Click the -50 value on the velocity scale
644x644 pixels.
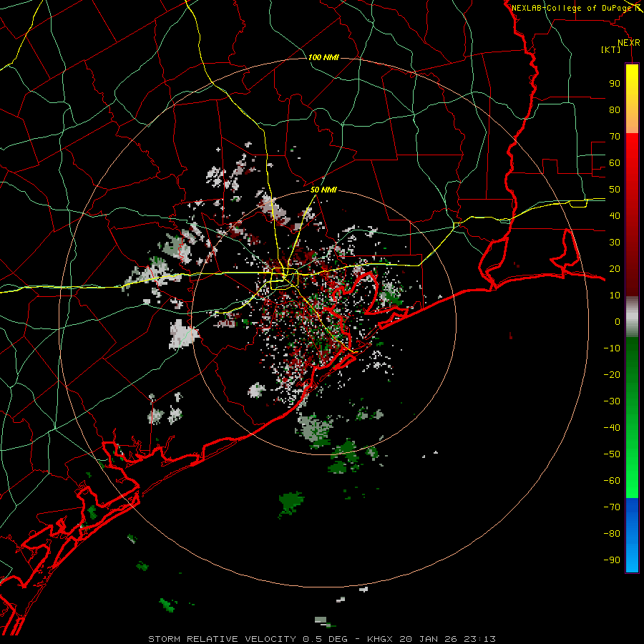[x=612, y=454]
